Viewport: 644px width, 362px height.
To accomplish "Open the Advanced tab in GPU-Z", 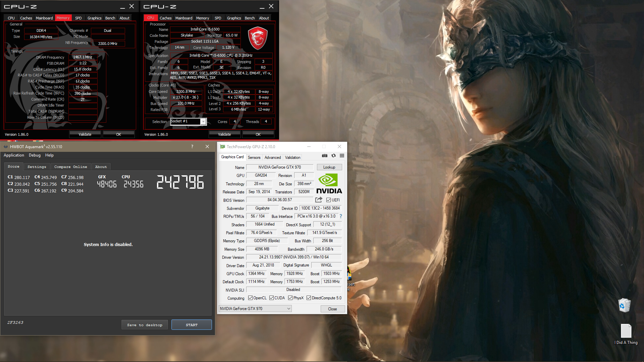I will (x=272, y=158).
